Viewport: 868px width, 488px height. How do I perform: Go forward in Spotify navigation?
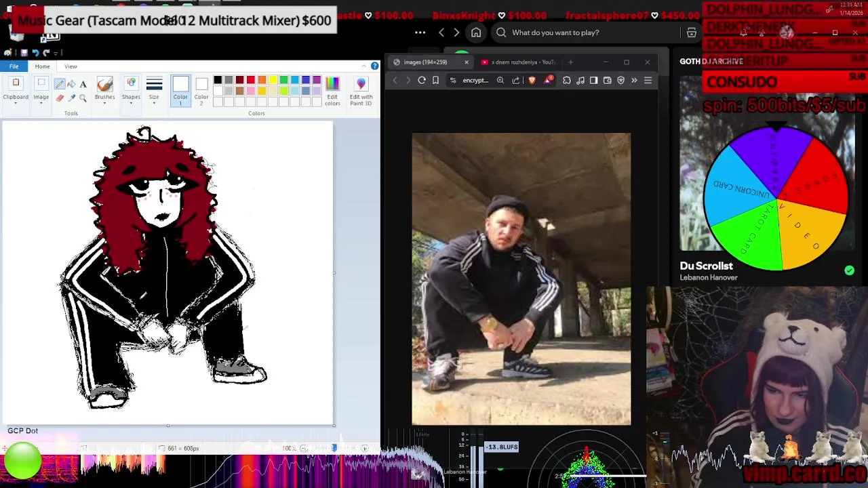coord(456,33)
